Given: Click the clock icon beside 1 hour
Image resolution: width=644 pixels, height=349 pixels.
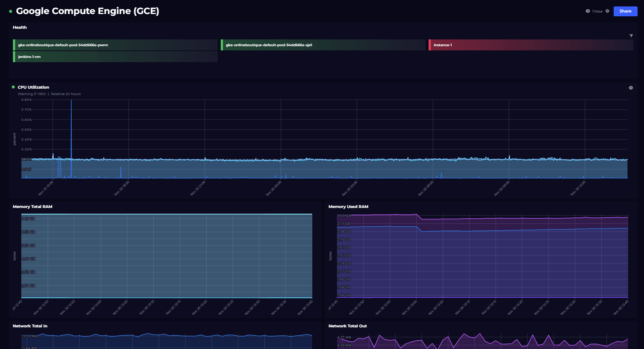Looking at the screenshot, I should tap(587, 11).
